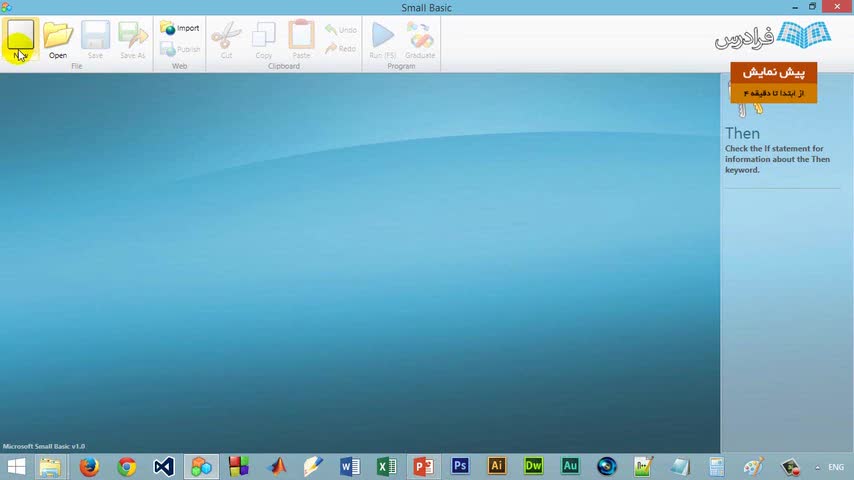
Task: Switch the ENG input language indicator
Action: coord(836,467)
